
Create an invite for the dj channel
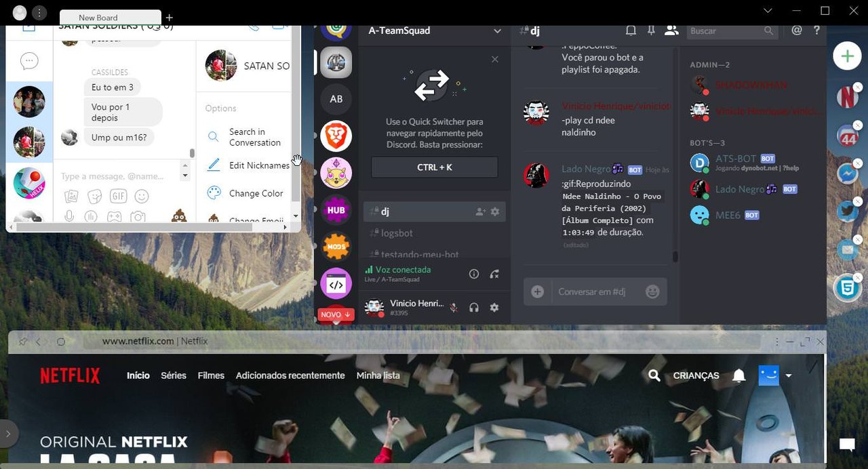[480, 211]
